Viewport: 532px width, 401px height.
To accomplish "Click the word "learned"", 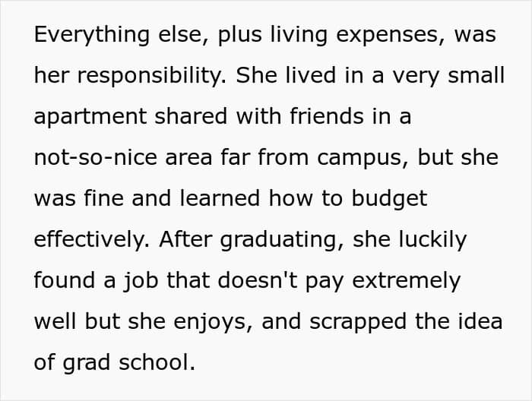I will 214,199.
